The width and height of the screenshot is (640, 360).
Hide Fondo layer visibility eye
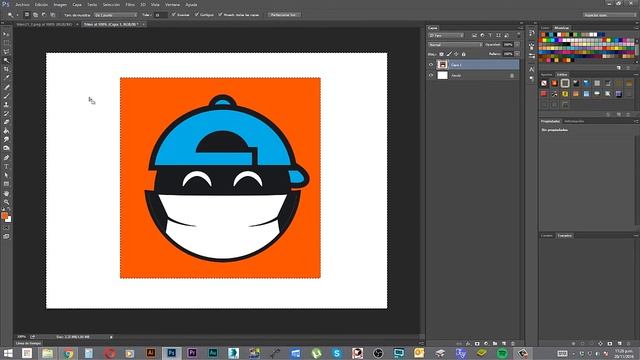(x=431, y=76)
